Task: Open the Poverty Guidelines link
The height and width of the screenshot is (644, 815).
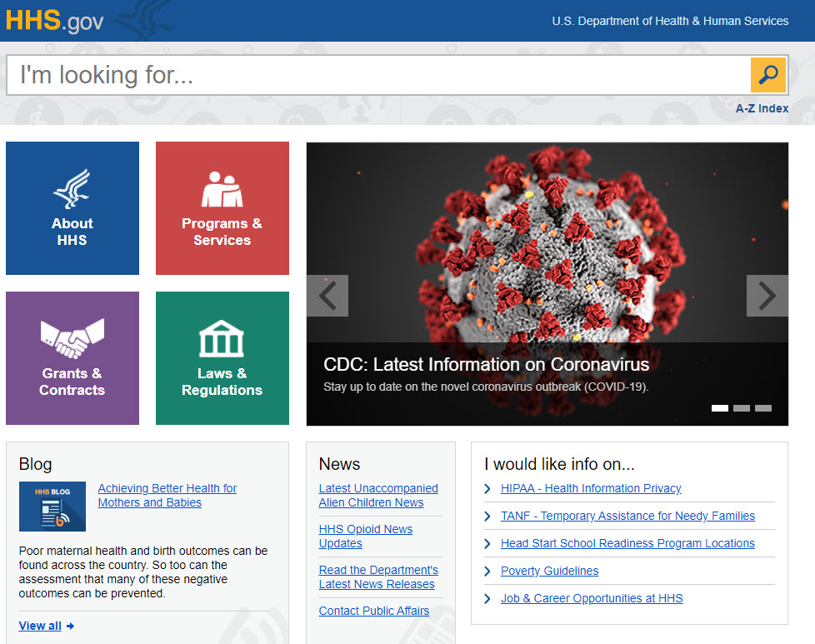Action: pos(549,571)
